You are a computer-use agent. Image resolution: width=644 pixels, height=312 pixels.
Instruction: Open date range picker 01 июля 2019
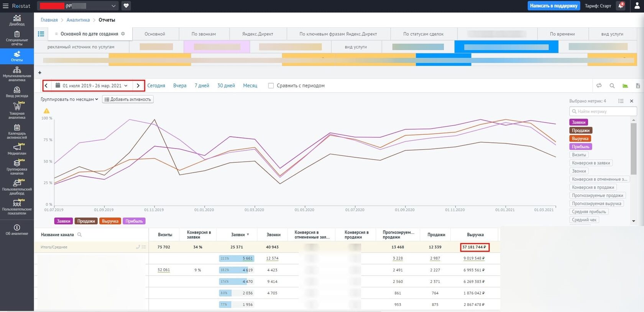point(92,86)
